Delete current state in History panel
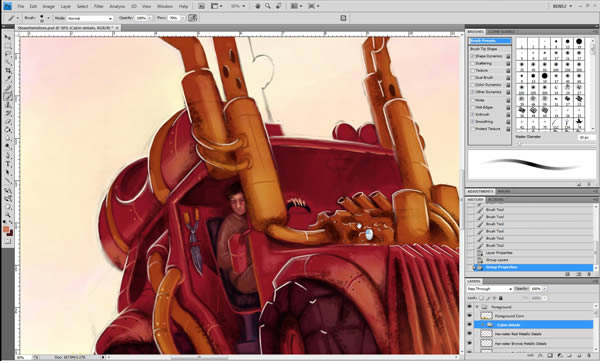 click(589, 274)
